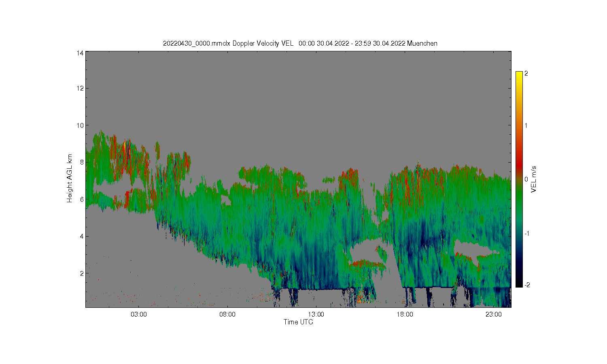Click the 'VEL m/s' colorbar label
Viewport: 607px width, 364px height.
click(x=534, y=179)
